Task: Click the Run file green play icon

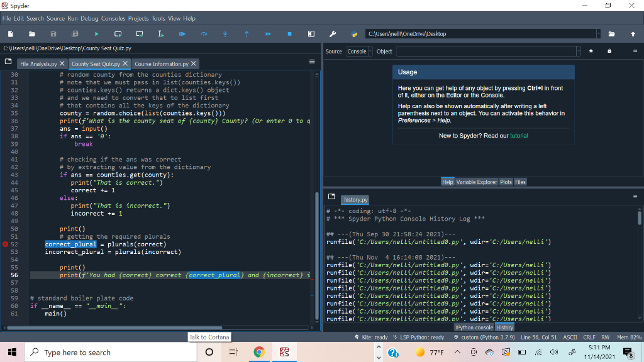Action: (96, 33)
